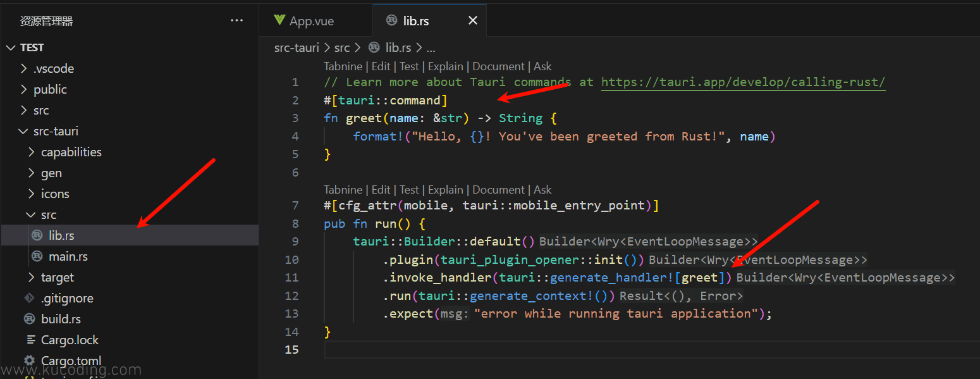Open Cargo.lock file in explorer
The image size is (980, 379).
(x=129, y=340)
